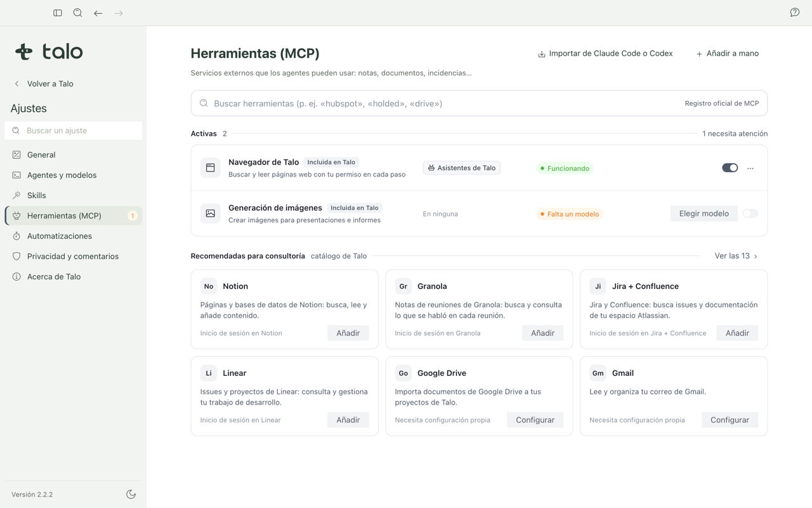Image resolution: width=812 pixels, height=508 pixels.
Task: Add the Notion tool
Action: click(348, 333)
